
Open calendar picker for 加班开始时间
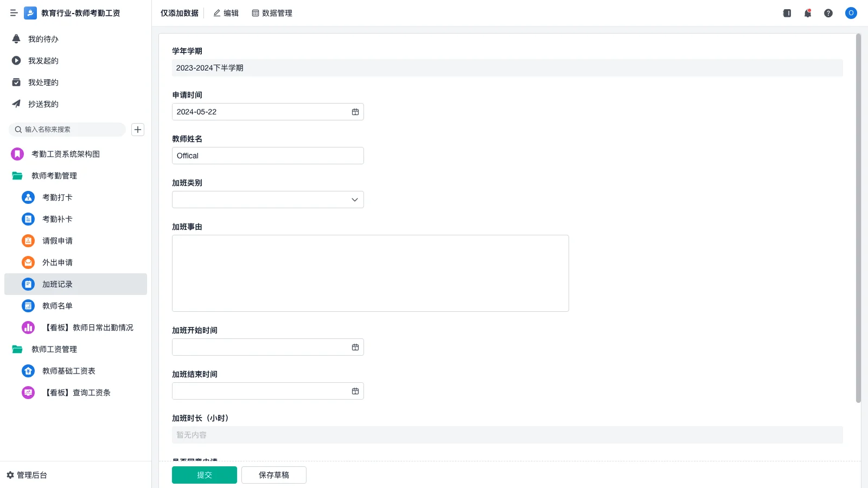pyautogui.click(x=355, y=347)
